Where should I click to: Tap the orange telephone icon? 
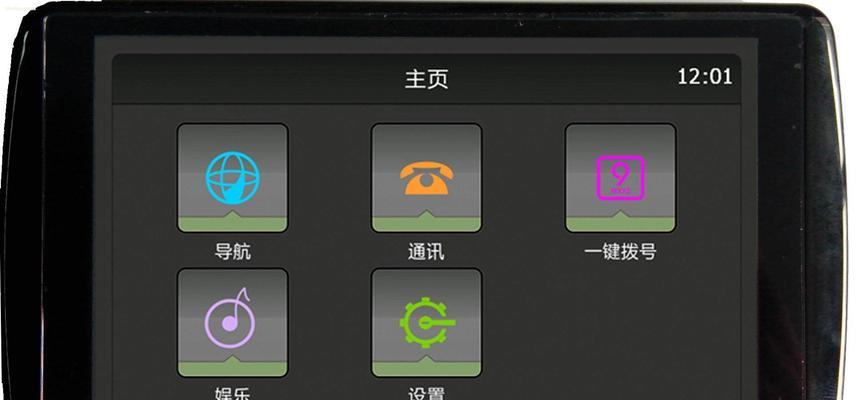coord(426,178)
